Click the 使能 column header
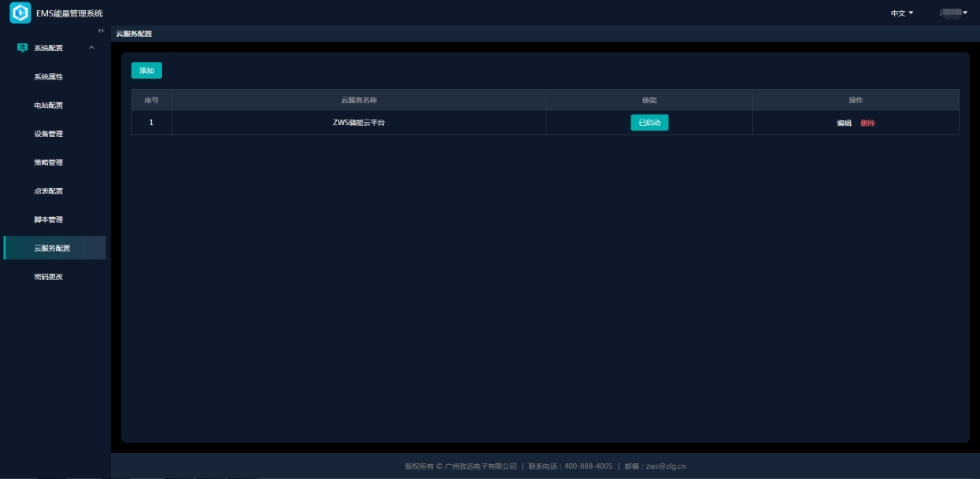 [x=649, y=100]
